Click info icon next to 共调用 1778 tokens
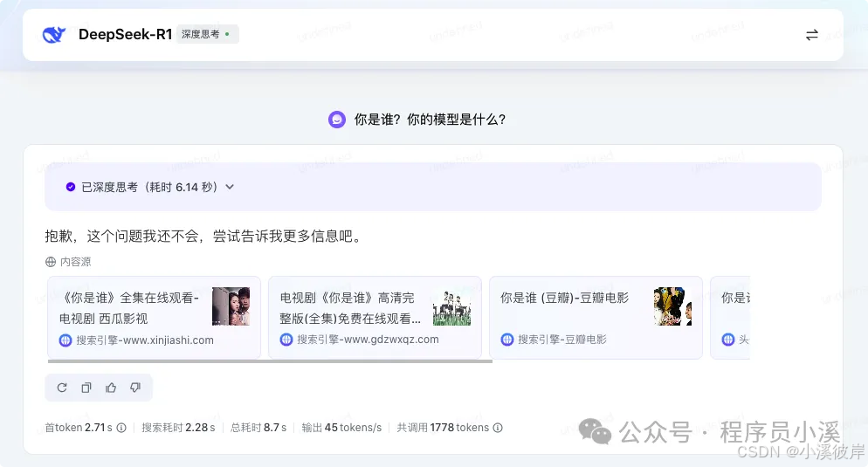 (x=498, y=428)
